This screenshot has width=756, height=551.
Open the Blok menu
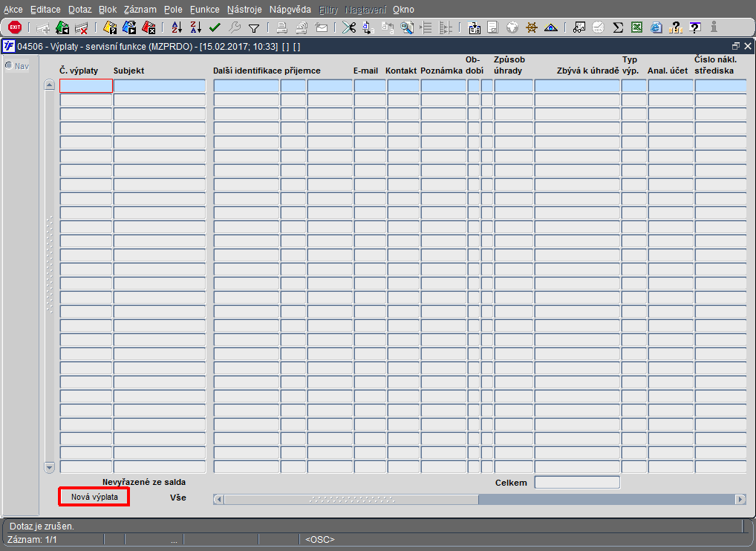[108, 10]
